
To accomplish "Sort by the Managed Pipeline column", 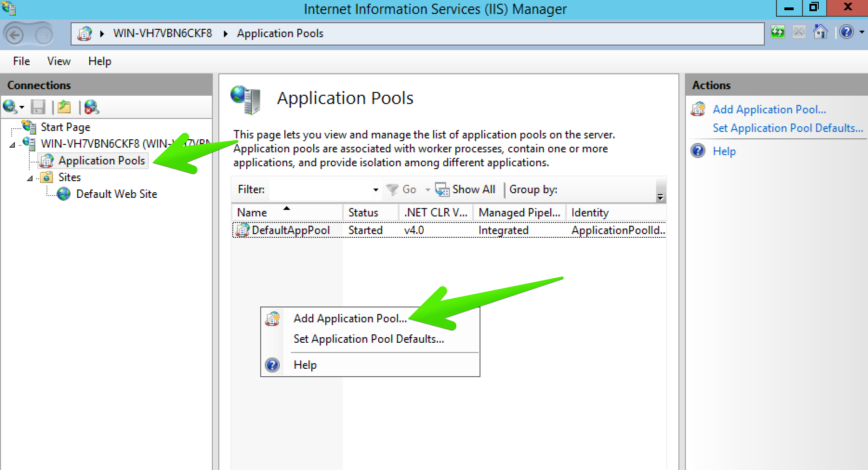I will [519, 213].
